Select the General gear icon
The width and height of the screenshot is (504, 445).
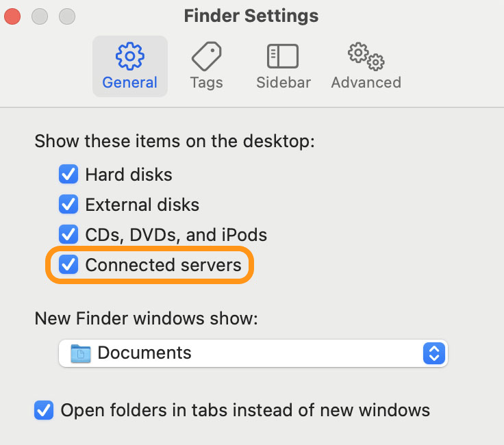point(130,56)
